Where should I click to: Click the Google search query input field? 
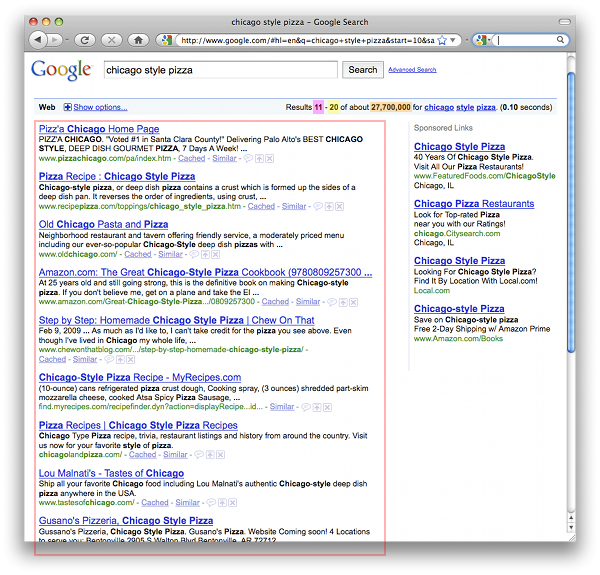pyautogui.click(x=220, y=70)
